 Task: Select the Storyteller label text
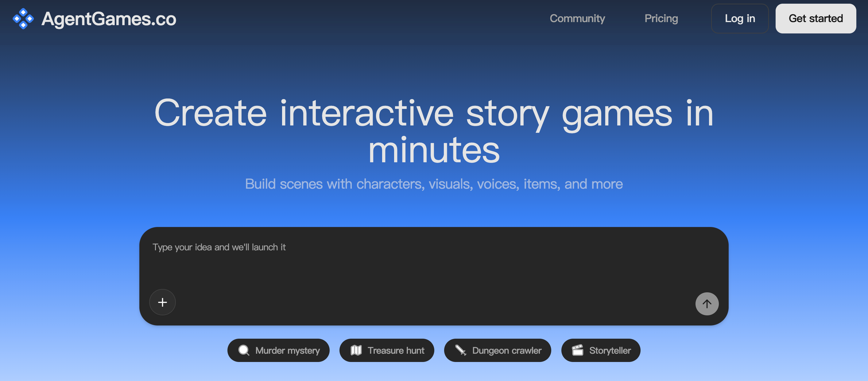pos(610,350)
